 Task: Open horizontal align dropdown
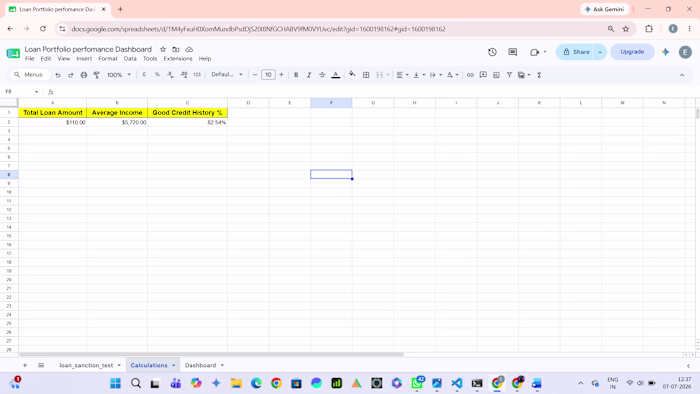pyautogui.click(x=402, y=75)
